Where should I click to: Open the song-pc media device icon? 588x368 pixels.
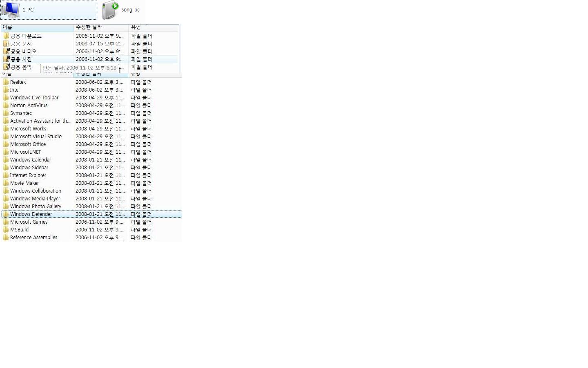tap(110, 10)
